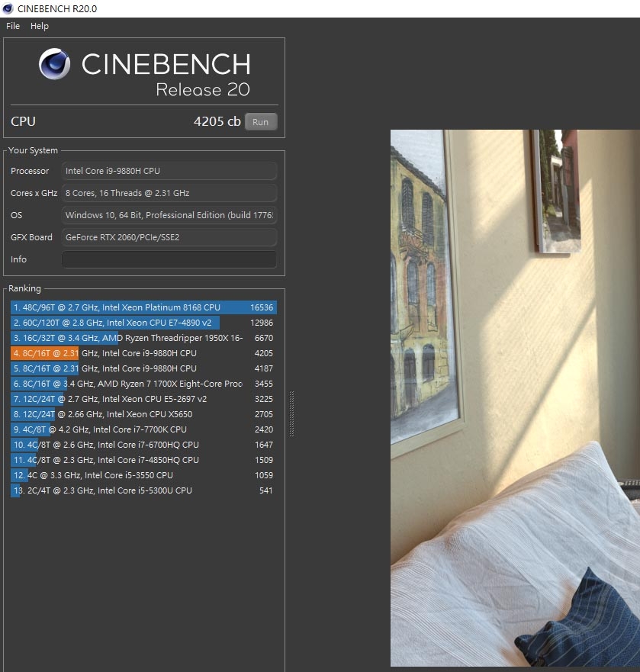The image size is (640, 672).
Task: Click the GFX Board field GeForce RTX 2060
Action: click(169, 237)
